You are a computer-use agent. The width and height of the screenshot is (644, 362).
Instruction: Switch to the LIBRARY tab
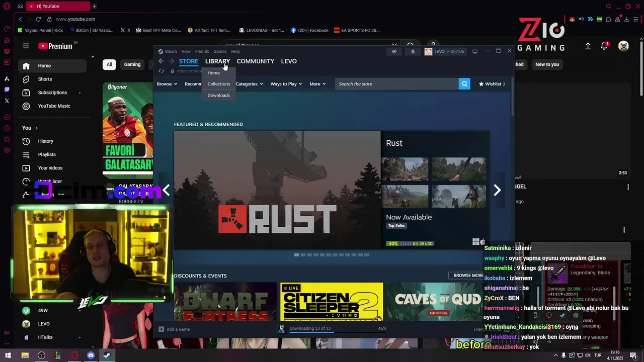(x=217, y=61)
